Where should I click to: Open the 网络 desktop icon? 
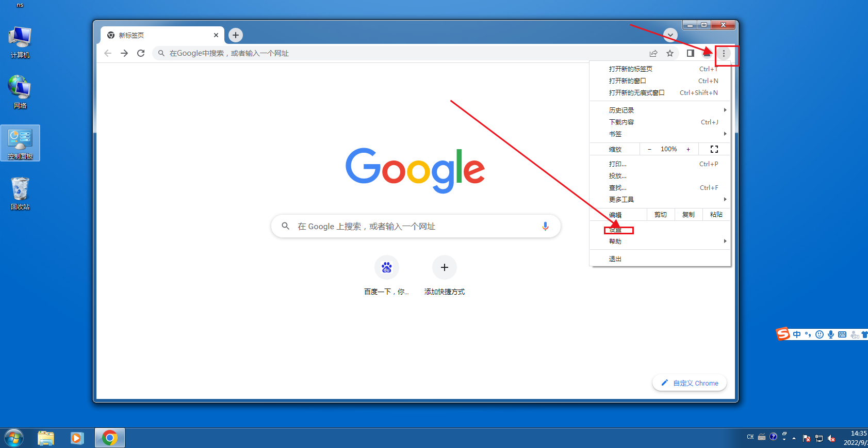click(x=20, y=92)
